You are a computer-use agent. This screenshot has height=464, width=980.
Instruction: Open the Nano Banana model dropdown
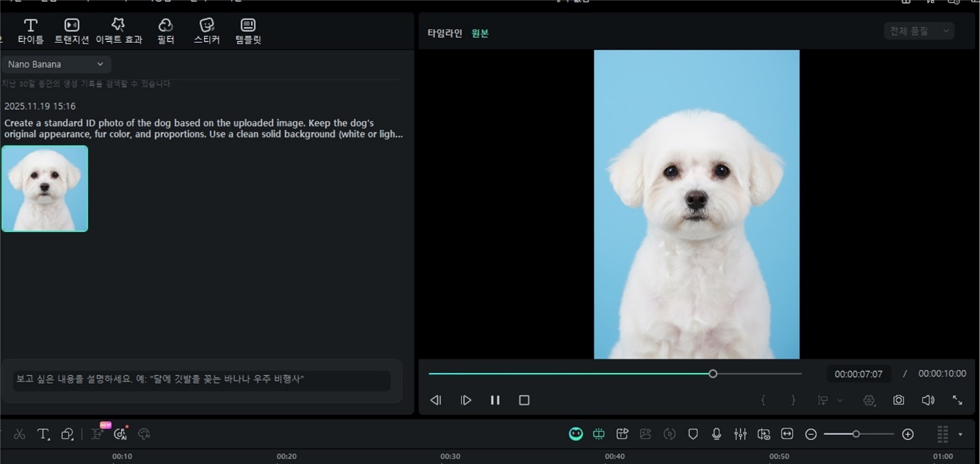(56, 64)
